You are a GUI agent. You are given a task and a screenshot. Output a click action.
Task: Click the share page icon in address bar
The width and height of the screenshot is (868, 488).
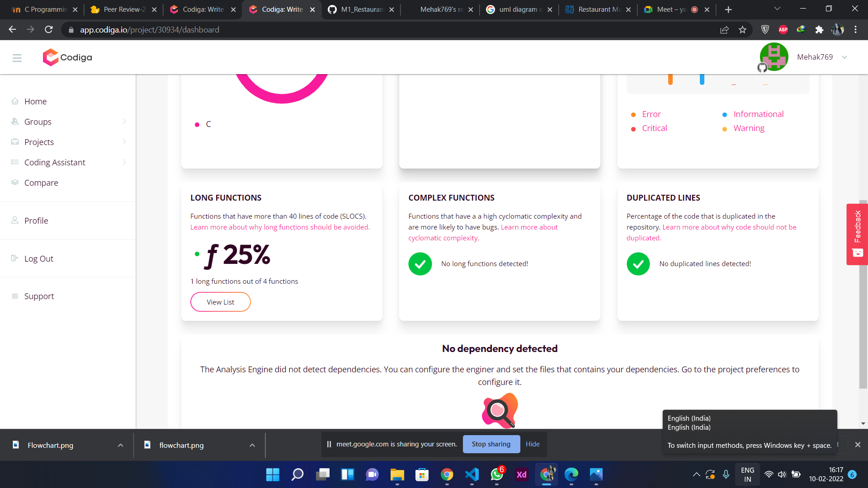click(x=724, y=30)
